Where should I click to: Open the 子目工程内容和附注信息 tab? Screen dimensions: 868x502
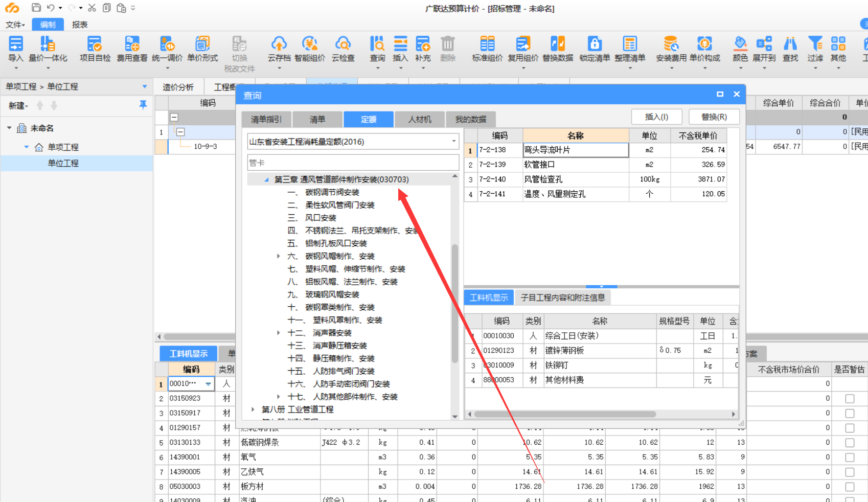click(563, 298)
